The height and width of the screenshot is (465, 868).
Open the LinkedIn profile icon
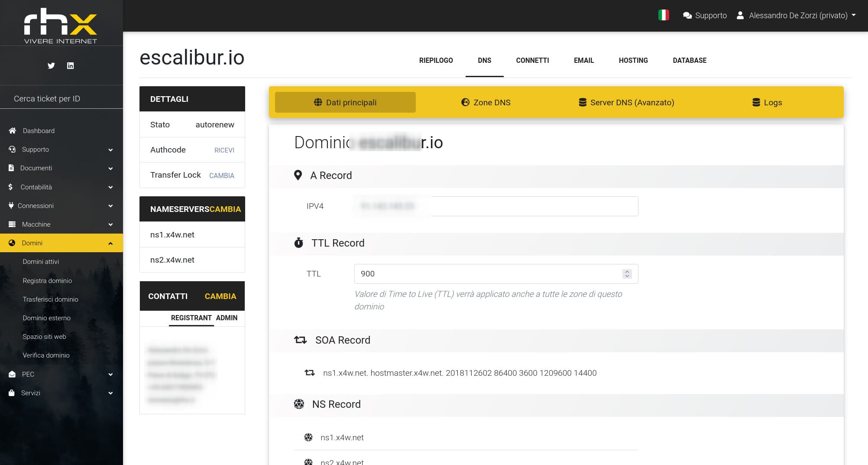[70, 65]
